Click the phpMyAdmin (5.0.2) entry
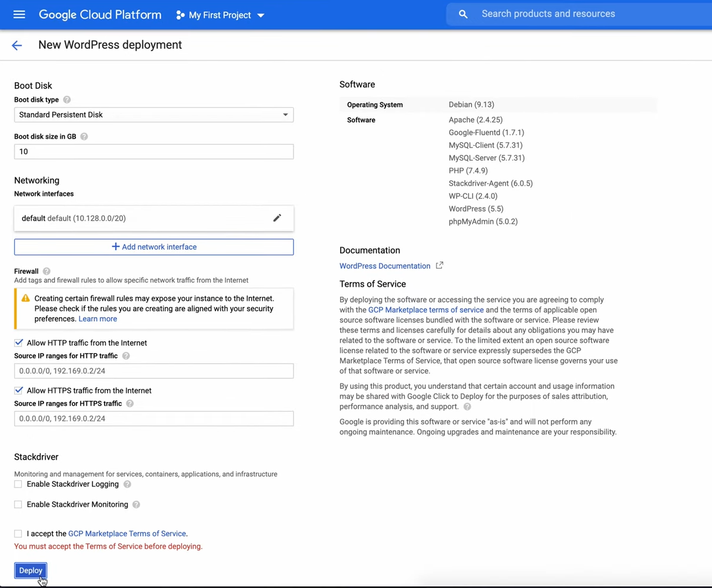712x588 pixels. [483, 222]
